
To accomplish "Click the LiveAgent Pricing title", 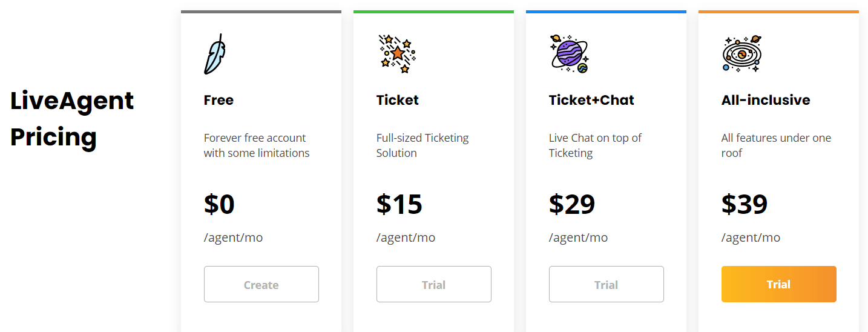I will point(72,119).
